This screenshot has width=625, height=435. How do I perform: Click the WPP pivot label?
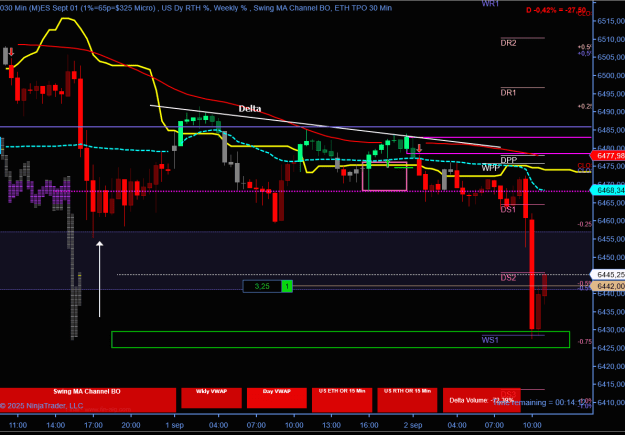coord(490,168)
